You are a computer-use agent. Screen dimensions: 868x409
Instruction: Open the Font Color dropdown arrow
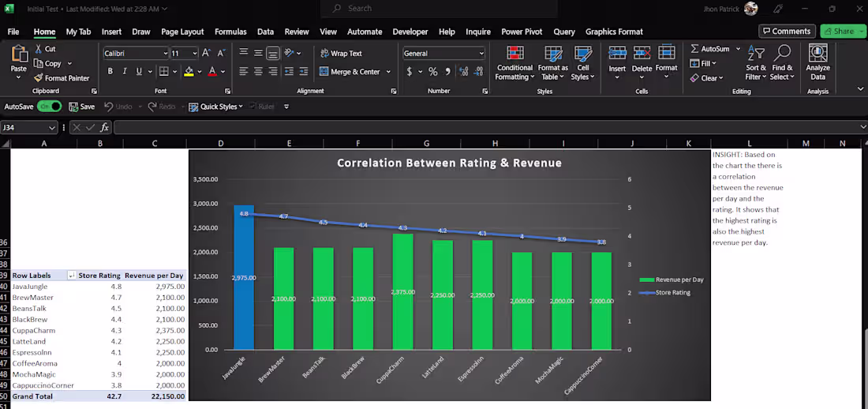click(x=223, y=72)
